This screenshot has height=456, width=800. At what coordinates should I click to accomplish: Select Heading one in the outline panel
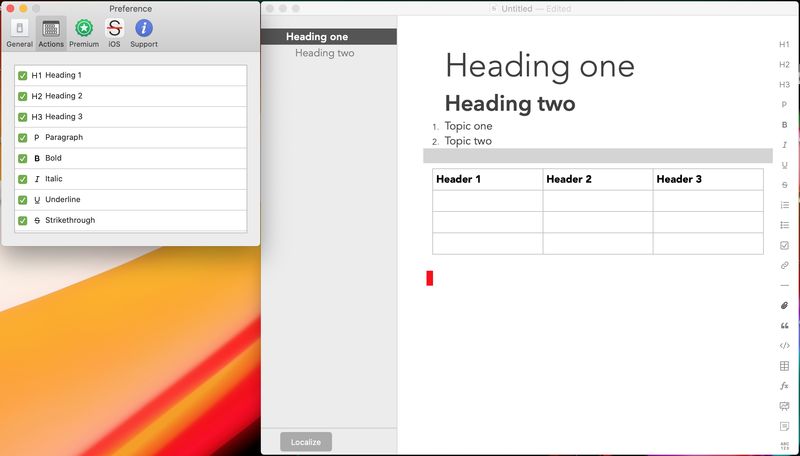(x=329, y=37)
